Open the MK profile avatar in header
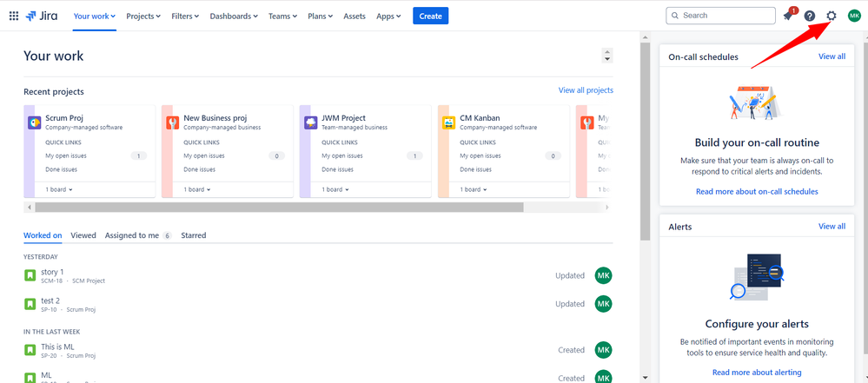Viewport: 868px width, 383px height. [853, 16]
